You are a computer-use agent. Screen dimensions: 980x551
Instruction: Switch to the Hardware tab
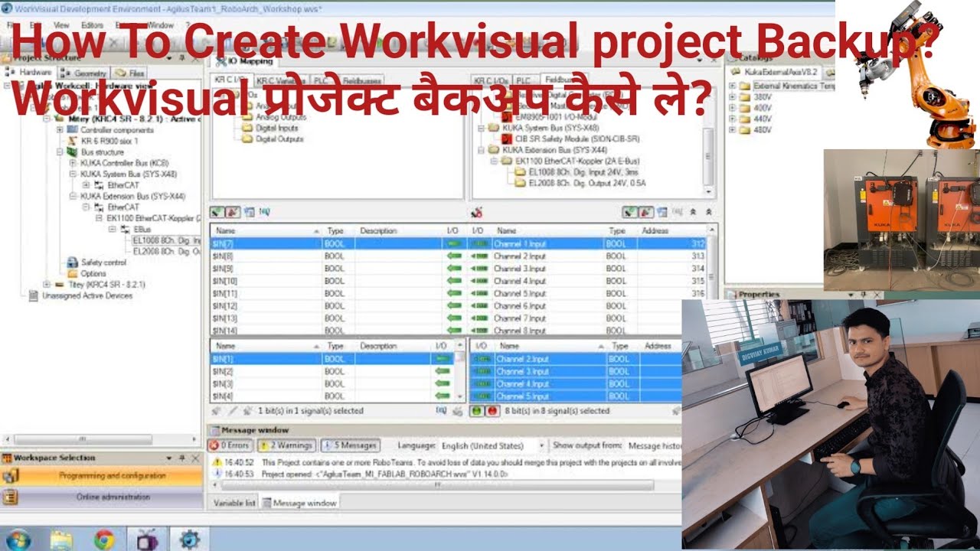coord(31,72)
